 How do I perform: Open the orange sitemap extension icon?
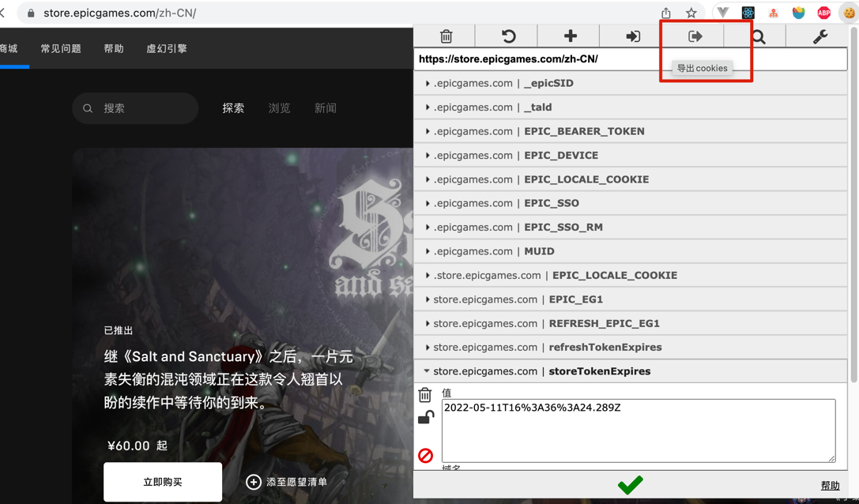coord(773,13)
